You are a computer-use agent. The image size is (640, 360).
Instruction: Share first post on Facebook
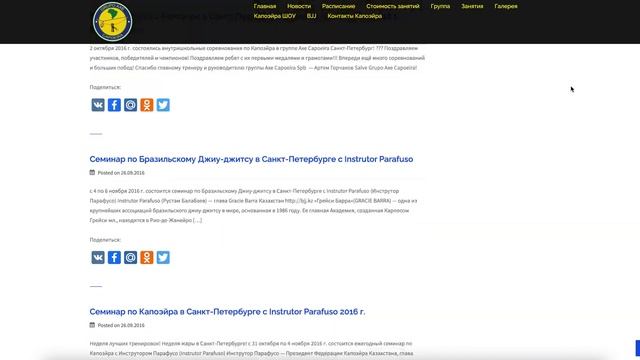point(114,105)
